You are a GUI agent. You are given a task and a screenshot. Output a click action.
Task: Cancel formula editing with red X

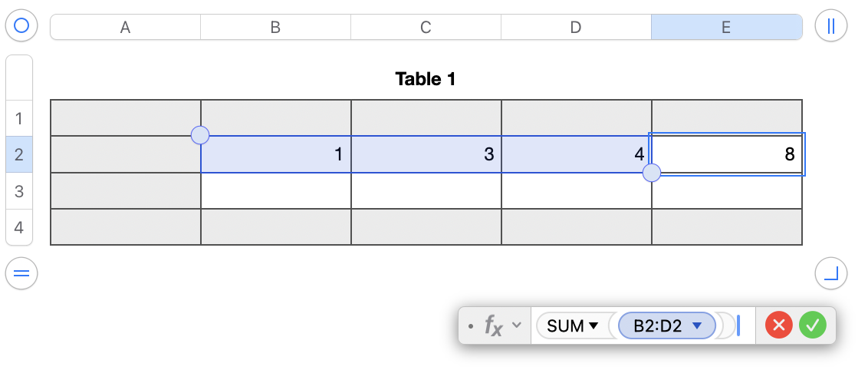[779, 325]
